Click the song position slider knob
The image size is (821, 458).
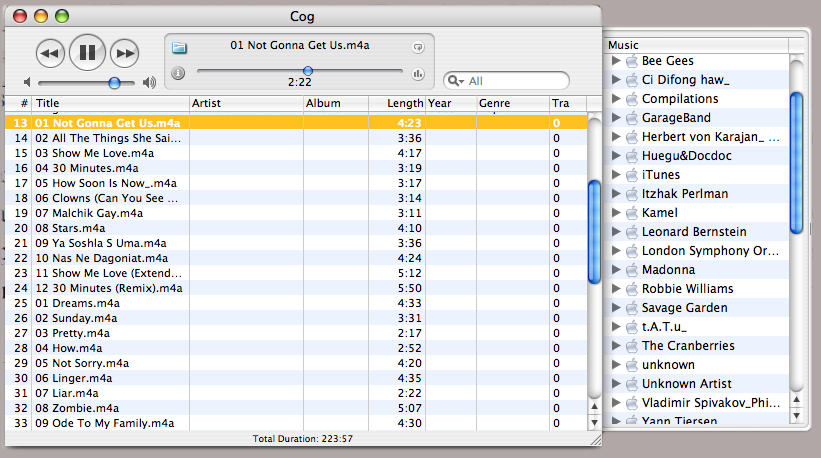click(308, 71)
